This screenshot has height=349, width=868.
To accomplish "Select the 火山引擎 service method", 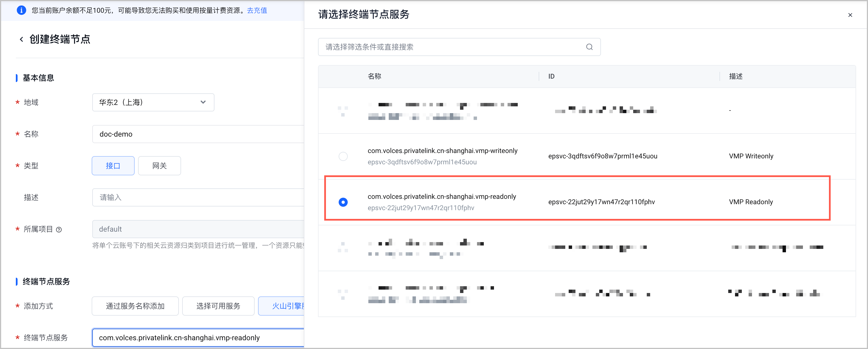I will 281,306.
